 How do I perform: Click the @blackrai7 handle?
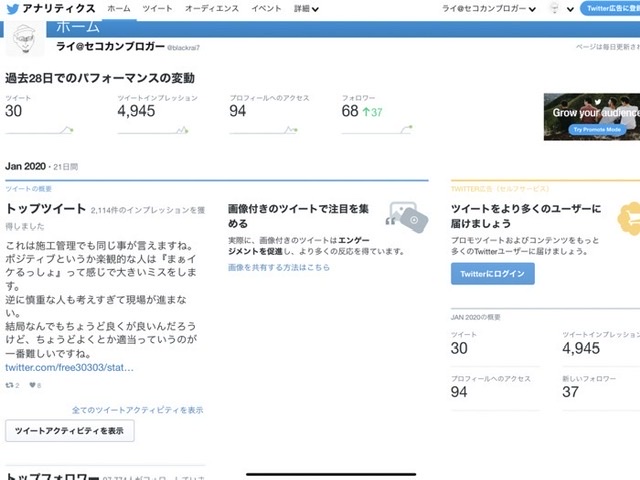[x=183, y=48]
